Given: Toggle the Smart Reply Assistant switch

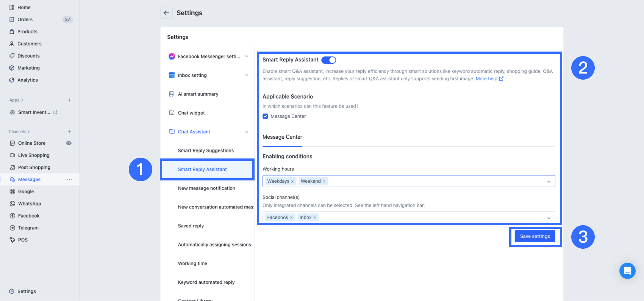Looking at the screenshot, I should pyautogui.click(x=329, y=60).
